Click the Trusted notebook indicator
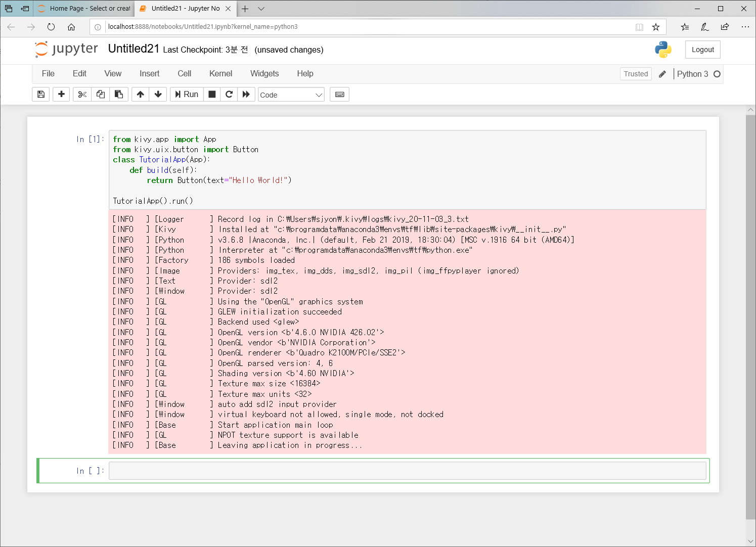Viewport: 756px width, 547px height. tap(636, 74)
